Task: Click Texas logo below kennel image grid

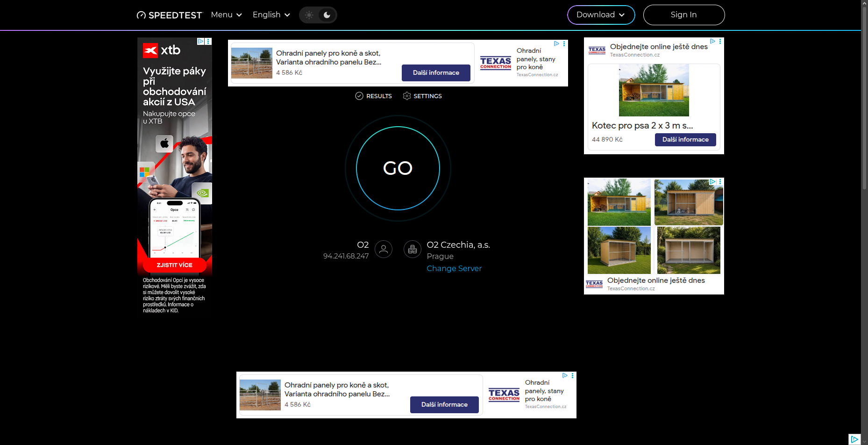Action: tap(594, 284)
